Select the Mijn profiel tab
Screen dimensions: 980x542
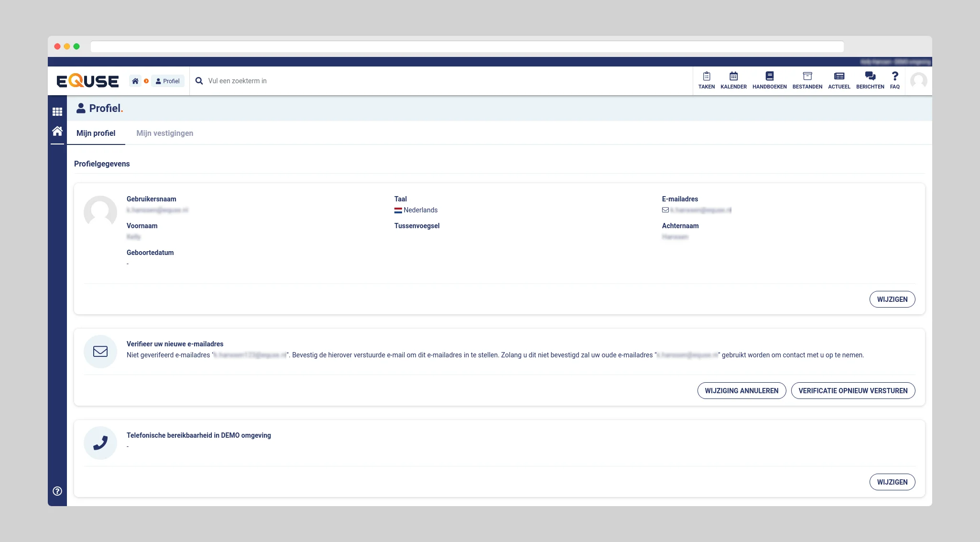96,133
